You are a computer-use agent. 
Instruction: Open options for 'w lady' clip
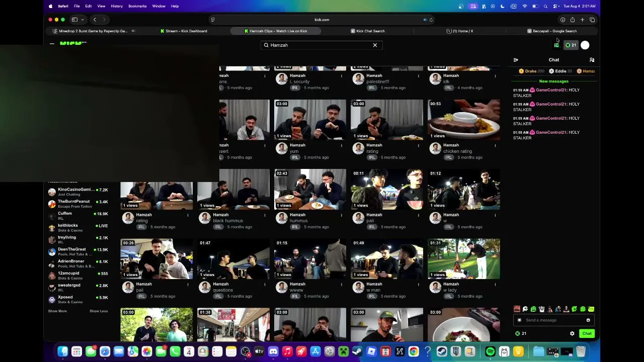[495, 285]
